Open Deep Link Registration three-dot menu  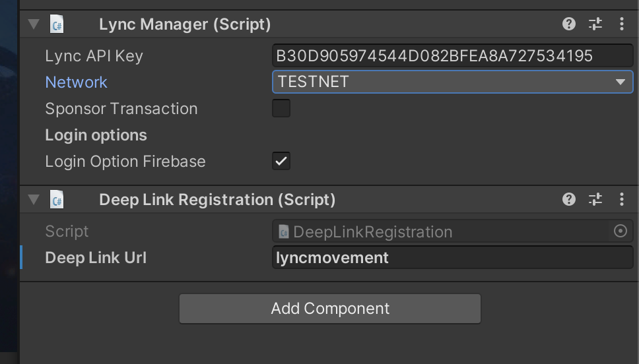tap(621, 200)
